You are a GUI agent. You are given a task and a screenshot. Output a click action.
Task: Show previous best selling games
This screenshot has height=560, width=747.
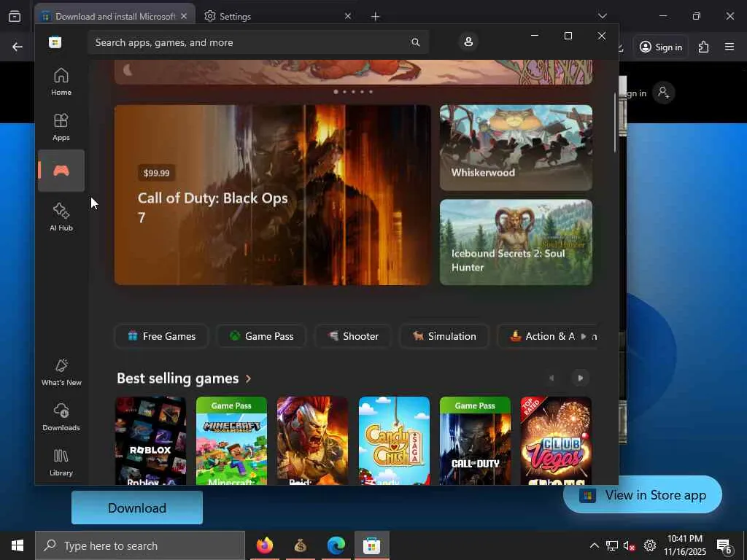tap(551, 378)
